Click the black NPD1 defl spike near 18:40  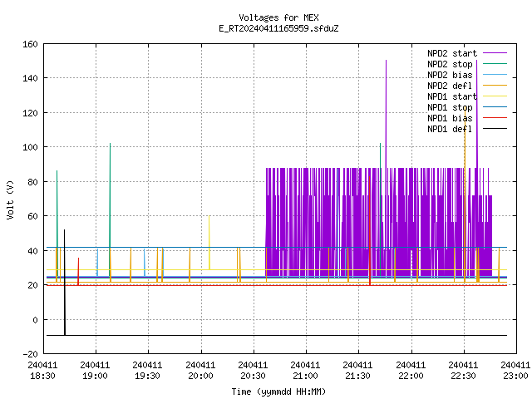65,283
